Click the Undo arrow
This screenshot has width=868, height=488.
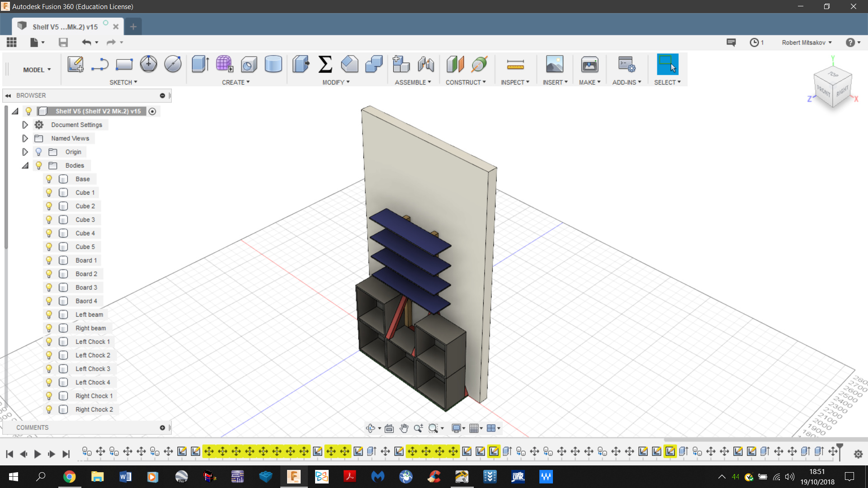pos(86,42)
